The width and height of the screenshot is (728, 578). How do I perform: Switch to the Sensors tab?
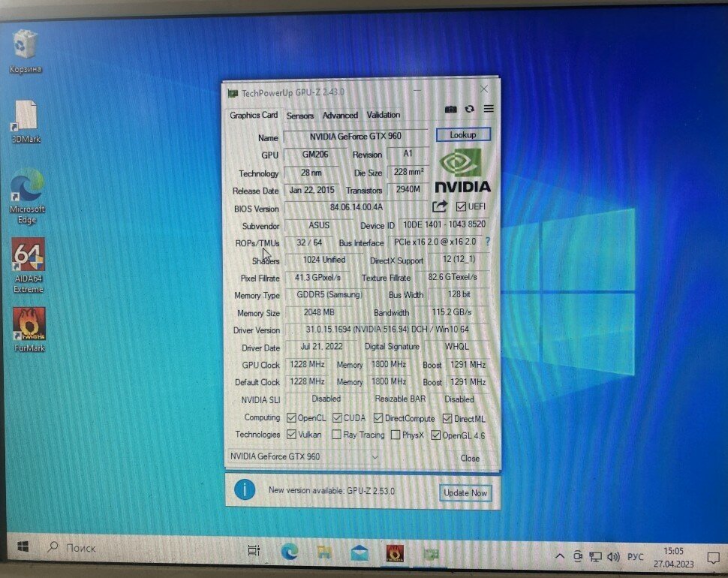300,116
